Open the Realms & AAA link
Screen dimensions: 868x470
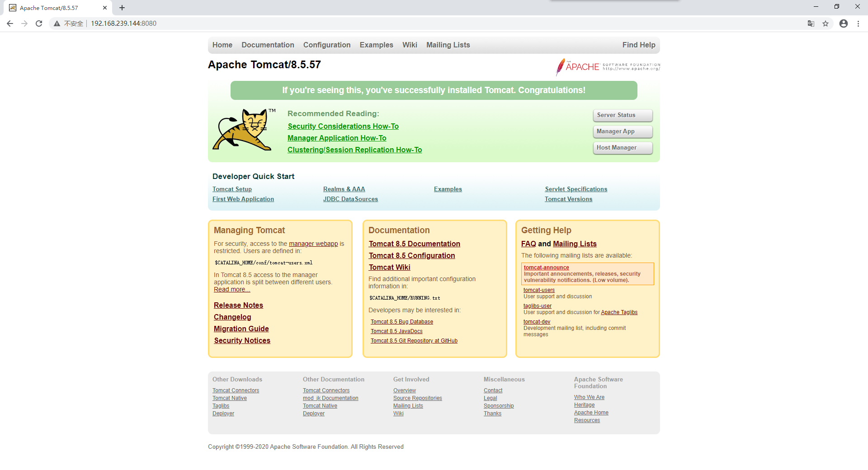344,189
